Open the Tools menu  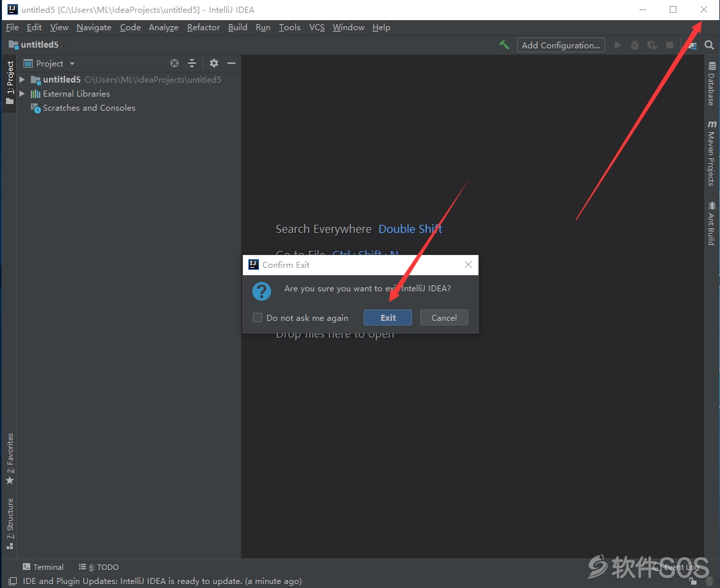click(290, 28)
